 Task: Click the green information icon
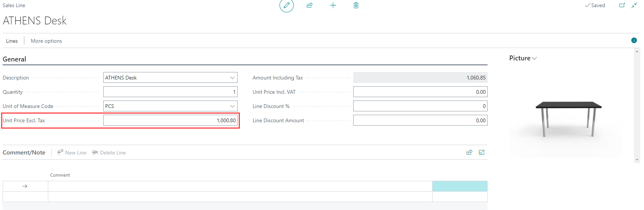(634, 40)
